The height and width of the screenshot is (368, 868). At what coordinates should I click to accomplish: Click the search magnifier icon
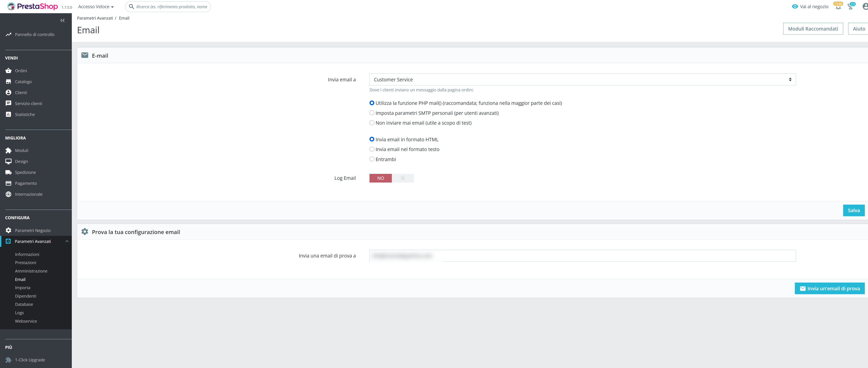(x=132, y=6)
